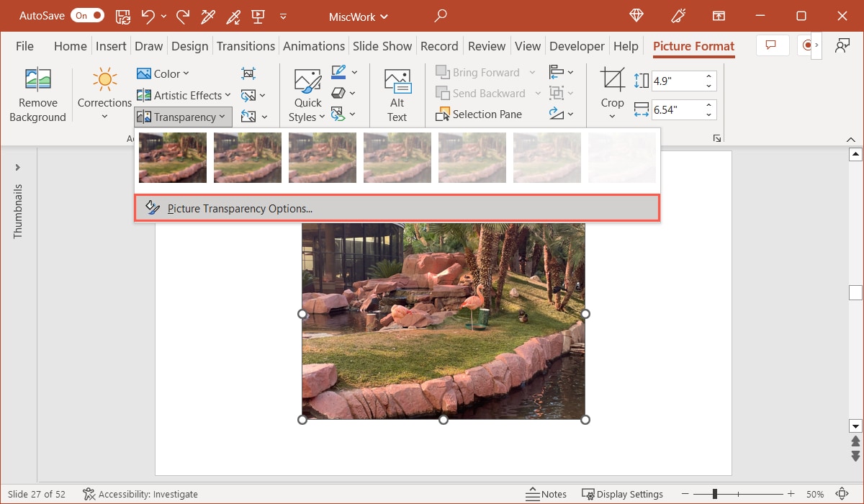Click the Picture Effects icon
This screenshot has height=504, width=864.
338,92
